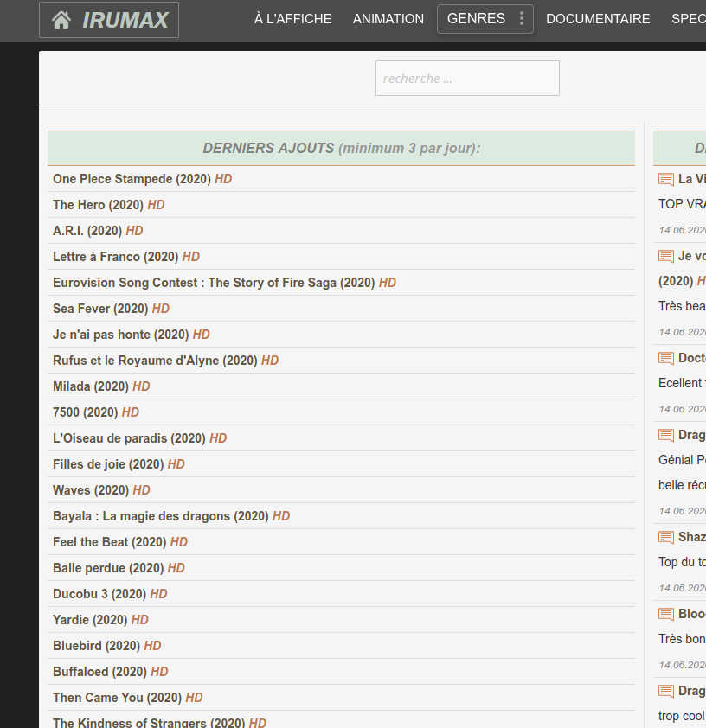Click comment icon next to Doct
This screenshot has width=706, height=728.
click(x=666, y=359)
